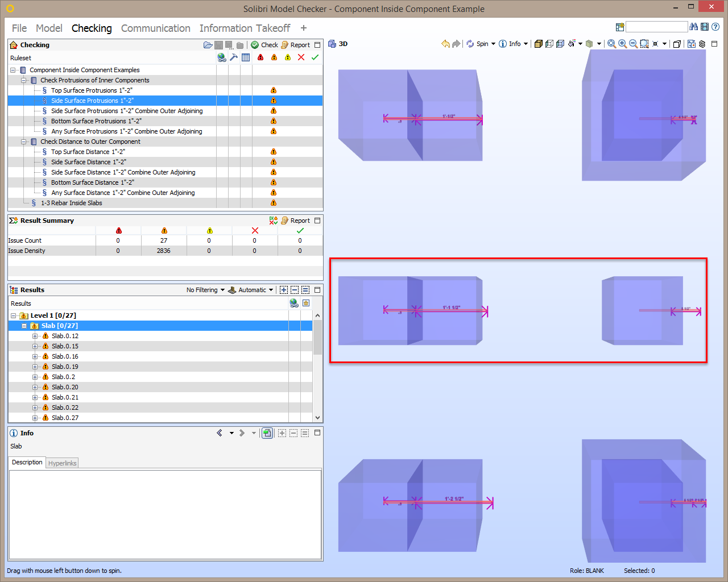
Task: Toggle the green highlighted button in Info panel
Action: coord(267,433)
